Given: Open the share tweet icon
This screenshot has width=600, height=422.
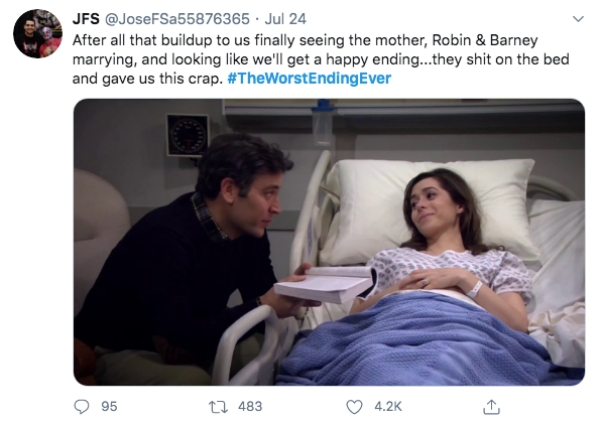Looking at the screenshot, I should coord(490,406).
